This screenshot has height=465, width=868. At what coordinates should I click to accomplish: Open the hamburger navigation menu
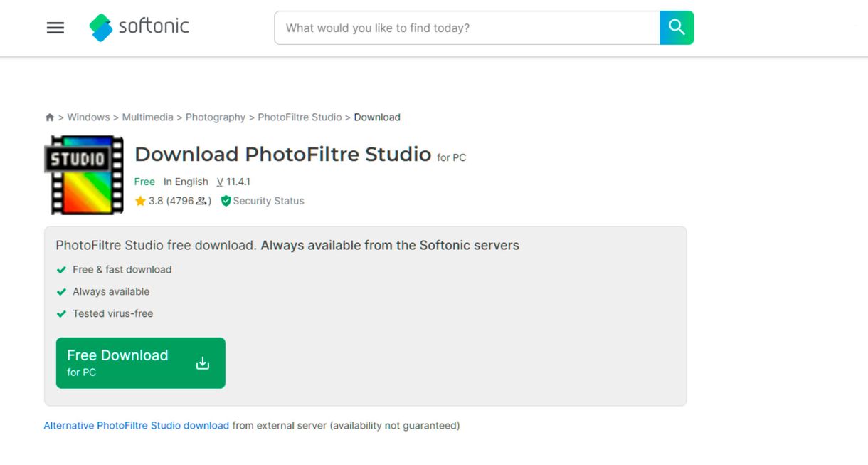55,27
